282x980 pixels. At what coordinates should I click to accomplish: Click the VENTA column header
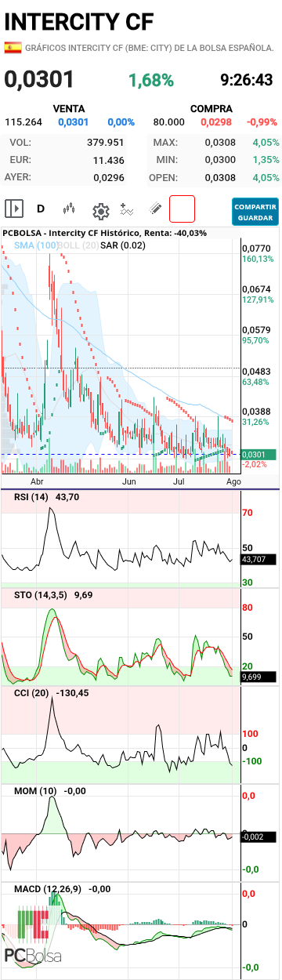69,109
